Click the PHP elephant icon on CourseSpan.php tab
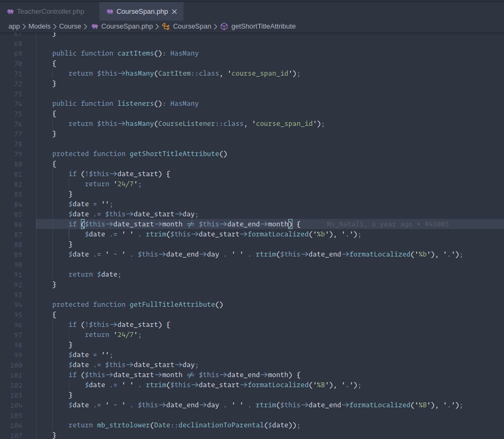 point(110,12)
